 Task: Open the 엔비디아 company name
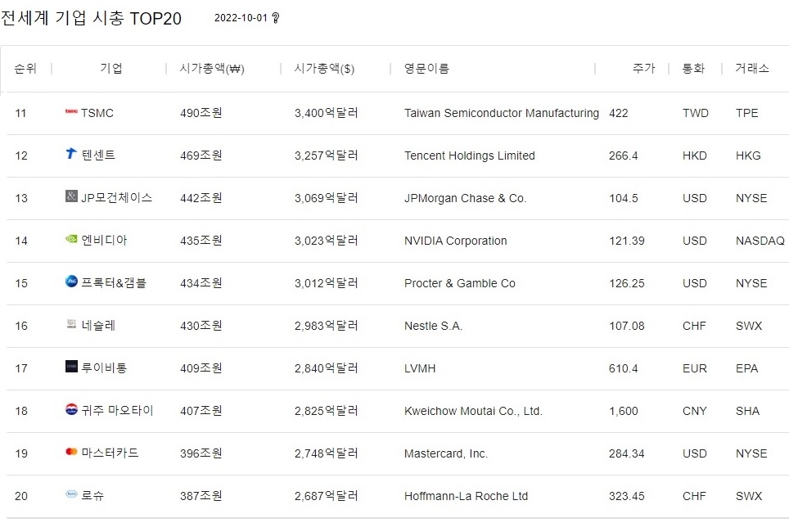pos(104,241)
